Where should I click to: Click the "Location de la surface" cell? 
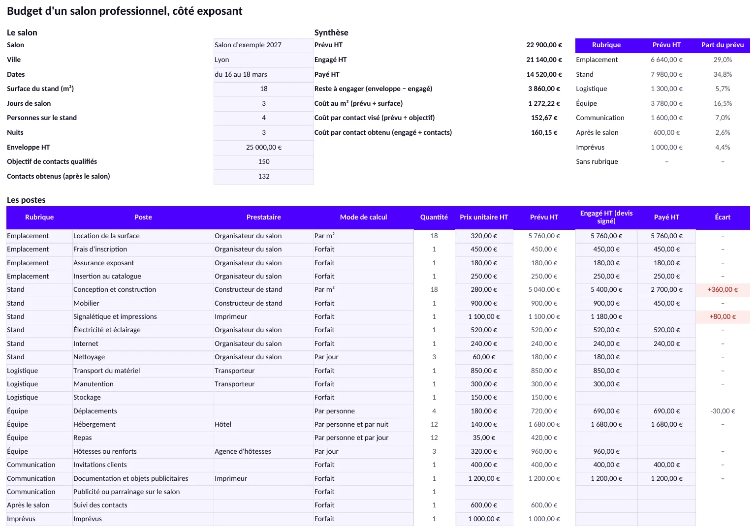point(143,236)
